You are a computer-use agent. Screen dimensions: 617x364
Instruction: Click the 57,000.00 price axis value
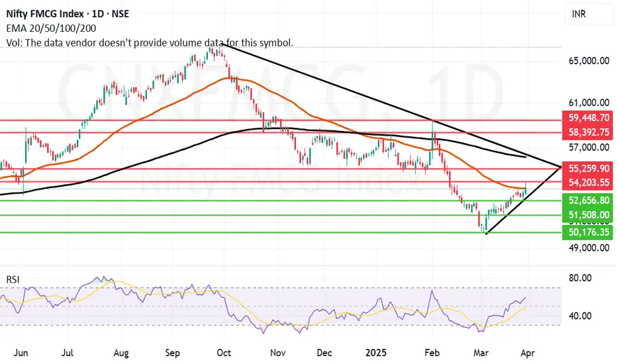pyautogui.click(x=589, y=147)
